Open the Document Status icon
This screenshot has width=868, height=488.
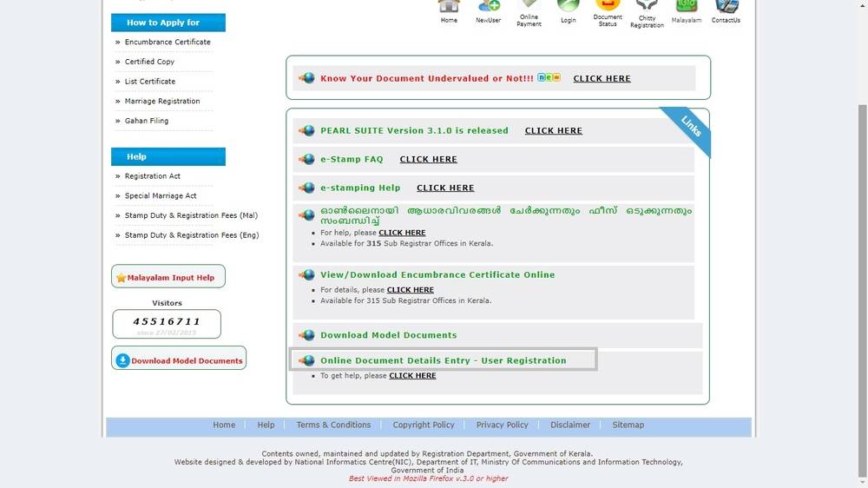tap(608, 5)
